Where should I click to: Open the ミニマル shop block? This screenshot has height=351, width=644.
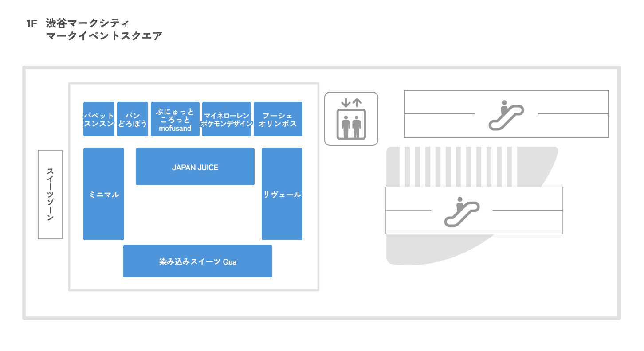(104, 194)
